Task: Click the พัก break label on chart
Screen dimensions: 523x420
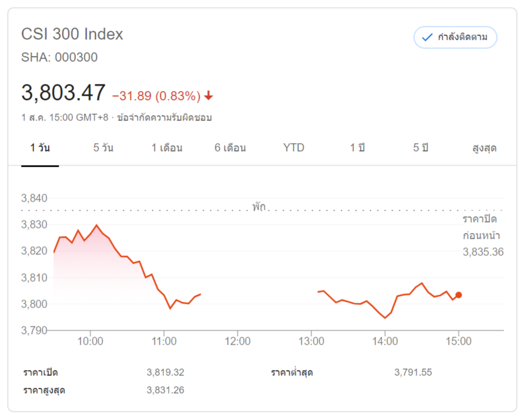Action: [259, 207]
